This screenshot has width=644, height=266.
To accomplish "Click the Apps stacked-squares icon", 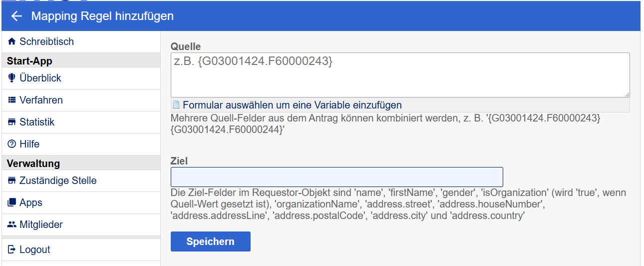I will pyautogui.click(x=12, y=203).
